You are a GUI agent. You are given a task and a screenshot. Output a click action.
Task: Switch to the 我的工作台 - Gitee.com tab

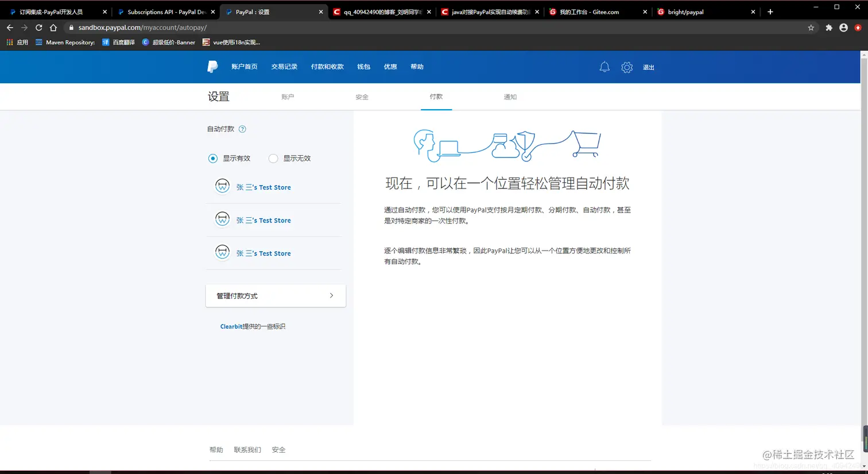(x=598, y=11)
